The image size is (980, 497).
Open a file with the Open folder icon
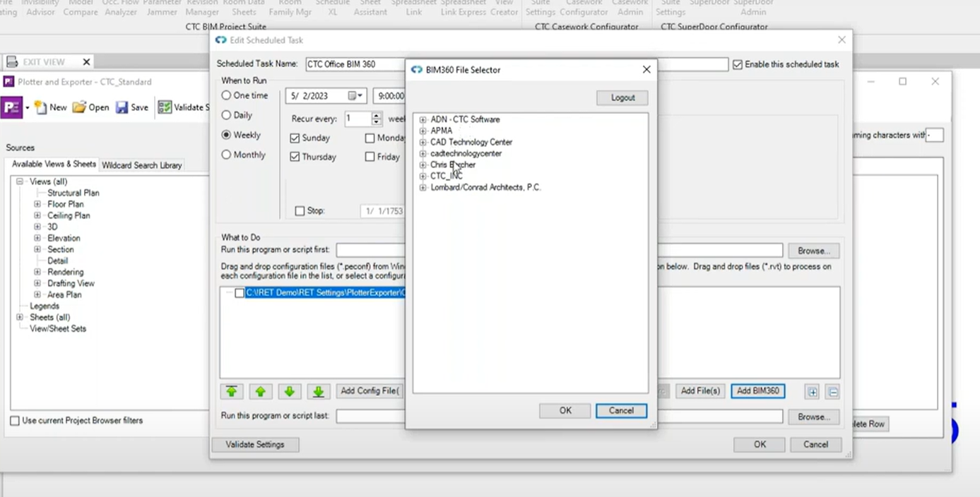pos(79,107)
